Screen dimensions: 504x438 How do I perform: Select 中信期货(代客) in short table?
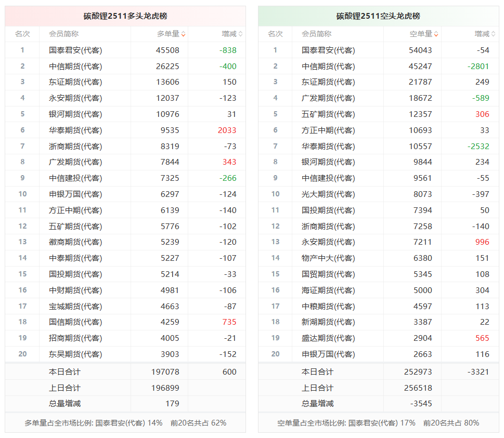(328, 66)
